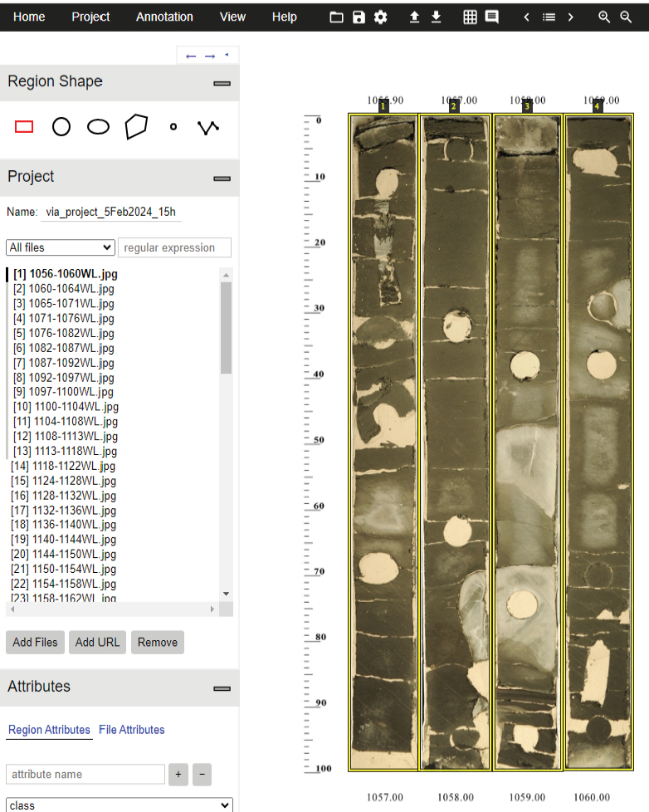
Task: Collapse the Attributes panel
Action: coord(222,687)
